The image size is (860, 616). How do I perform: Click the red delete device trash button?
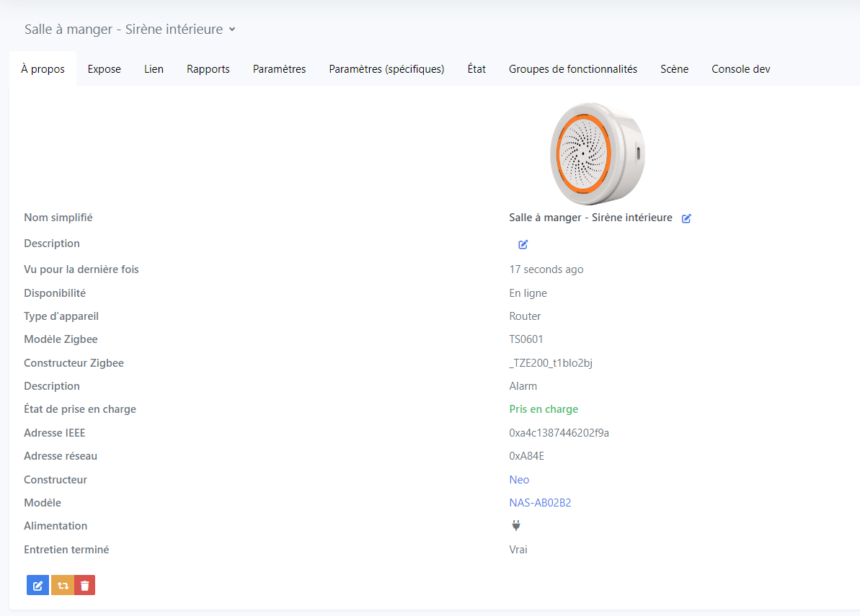pyautogui.click(x=85, y=585)
